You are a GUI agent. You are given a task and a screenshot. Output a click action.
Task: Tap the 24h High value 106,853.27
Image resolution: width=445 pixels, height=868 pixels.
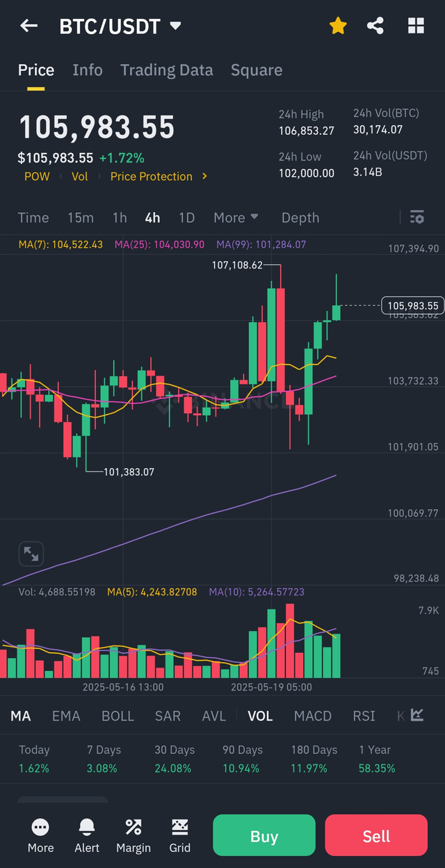[307, 131]
